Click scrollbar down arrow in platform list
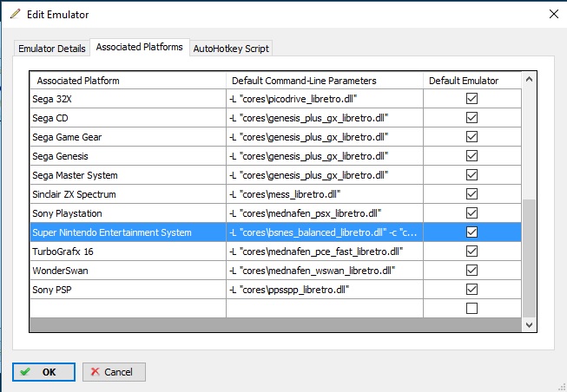This screenshot has height=392, width=567. pos(529,325)
